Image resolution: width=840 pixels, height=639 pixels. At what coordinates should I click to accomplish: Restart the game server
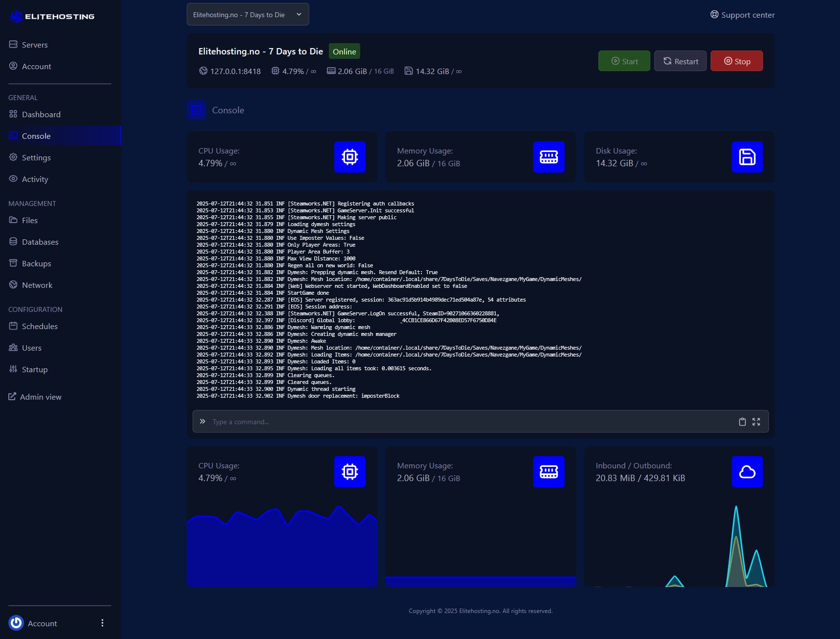[x=680, y=61]
